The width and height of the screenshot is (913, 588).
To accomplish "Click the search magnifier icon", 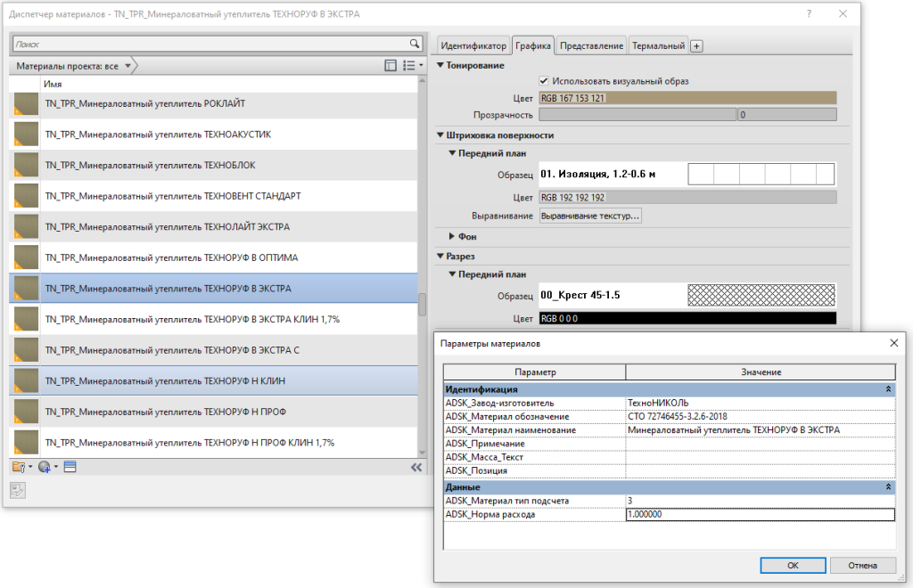I will point(414,43).
